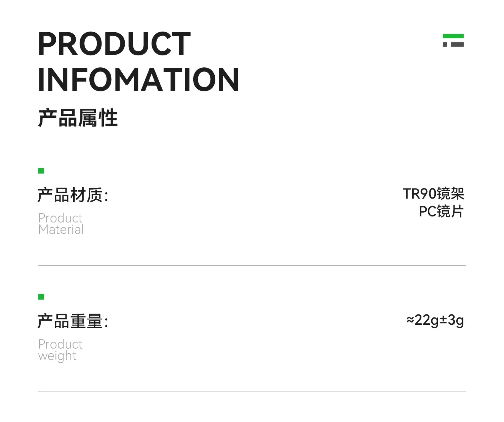Click the gray word Material
This screenshot has height=422, width=504.
pos(61,229)
